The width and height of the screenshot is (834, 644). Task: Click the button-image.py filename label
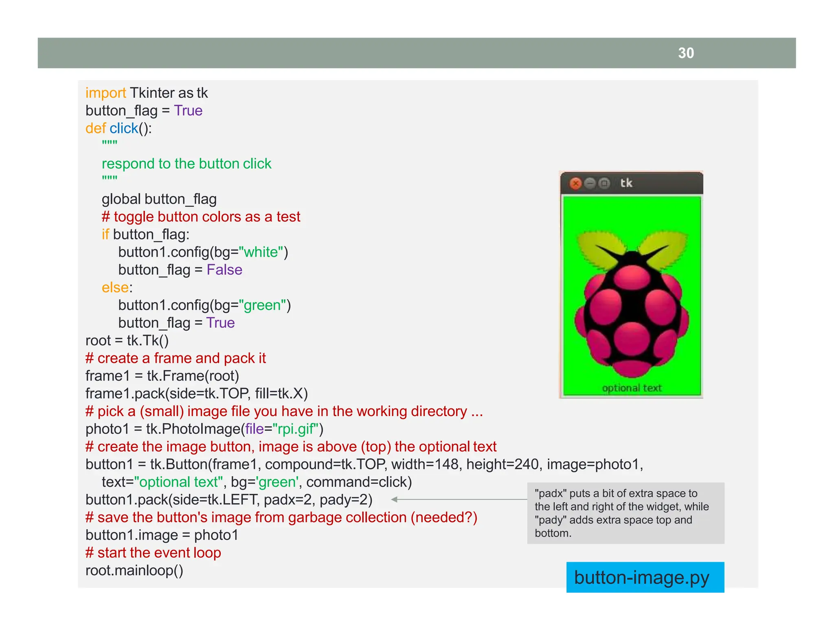coord(645,577)
